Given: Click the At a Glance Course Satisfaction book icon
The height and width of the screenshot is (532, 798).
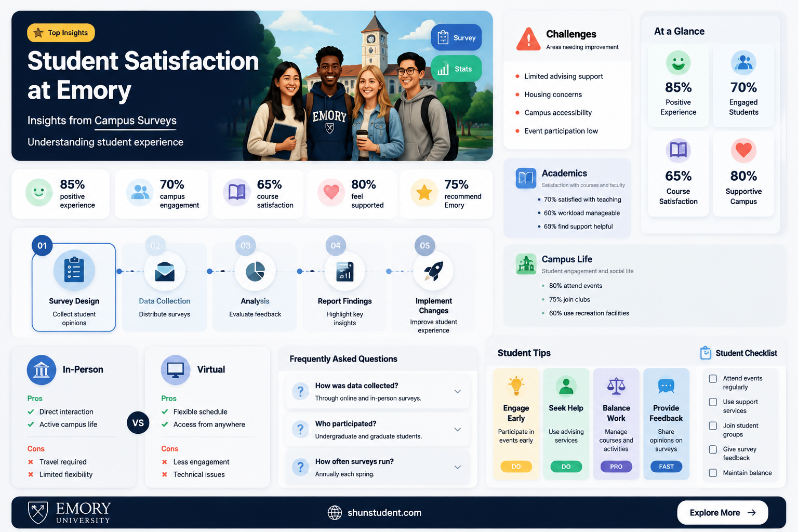Looking at the screenshot, I should click(679, 151).
